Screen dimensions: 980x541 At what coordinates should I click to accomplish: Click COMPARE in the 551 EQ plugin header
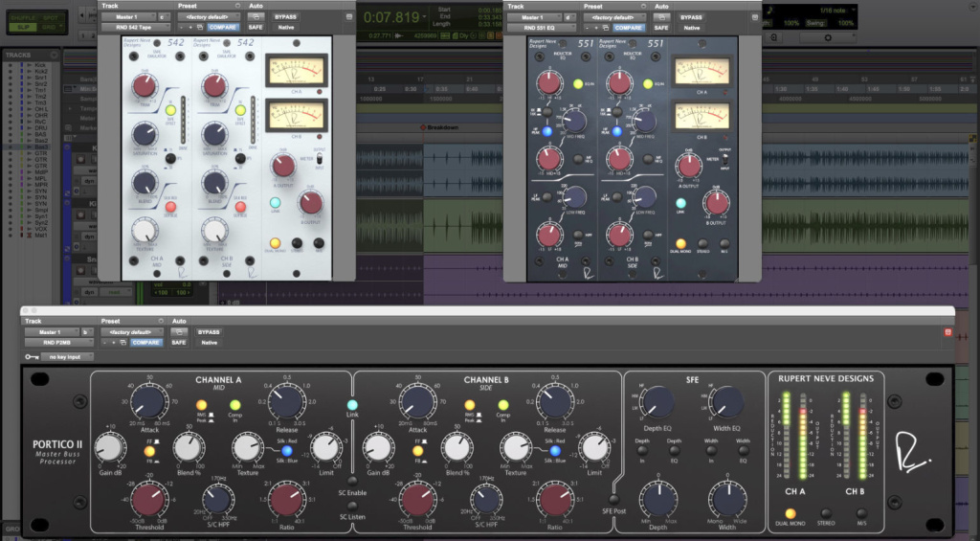point(628,28)
